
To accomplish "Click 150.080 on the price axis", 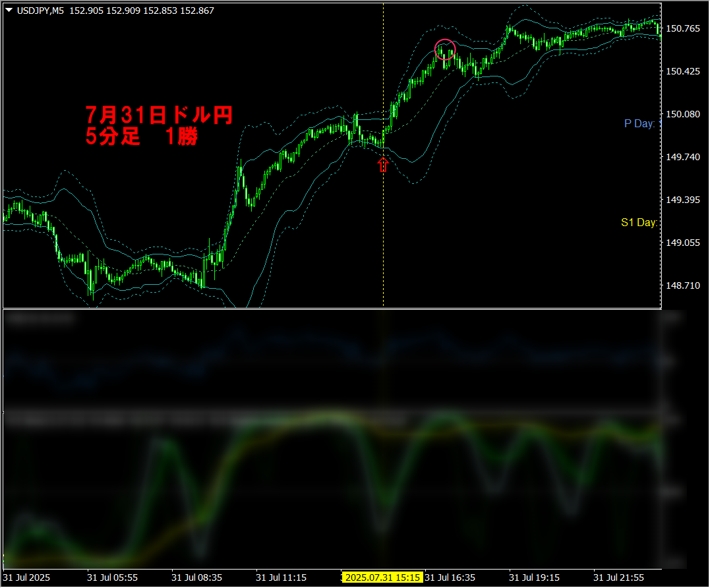I will point(683,114).
